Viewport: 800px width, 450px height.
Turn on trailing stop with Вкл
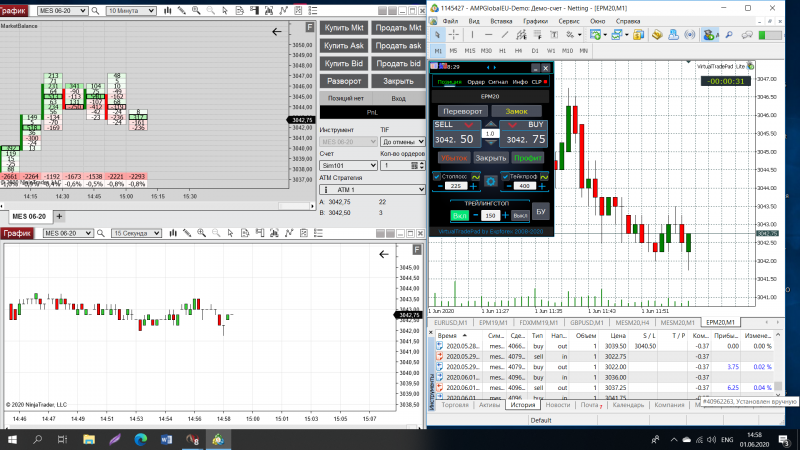click(x=459, y=216)
